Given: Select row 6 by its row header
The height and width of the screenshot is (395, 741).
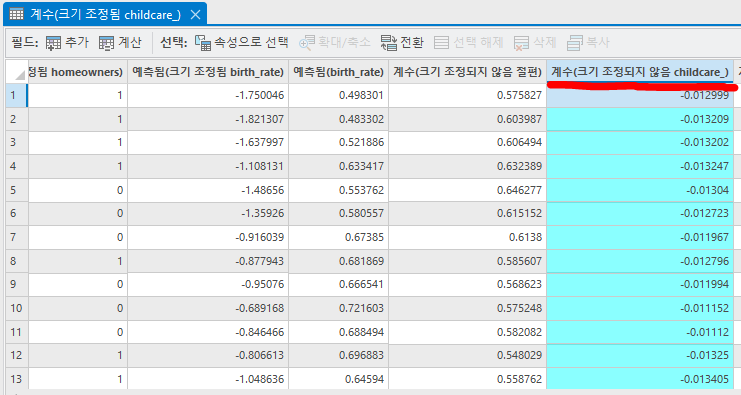Looking at the screenshot, I should point(17,214).
